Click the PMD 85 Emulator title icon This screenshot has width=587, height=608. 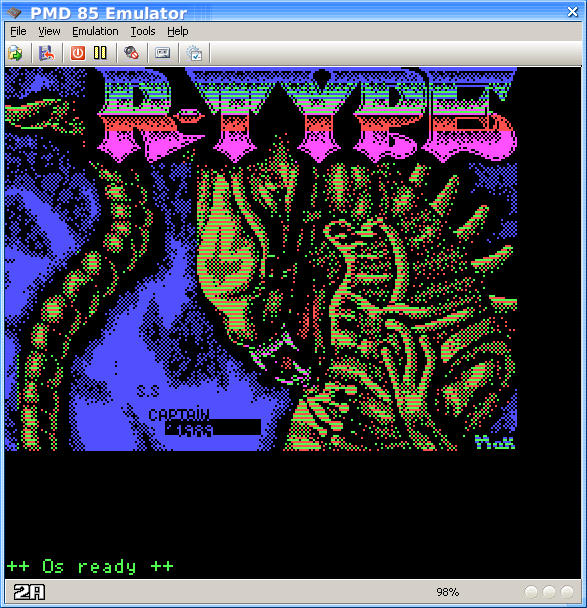click(14, 13)
